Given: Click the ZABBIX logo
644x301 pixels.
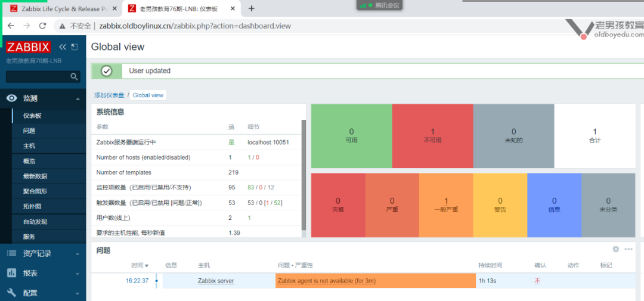Looking at the screenshot, I should point(29,47).
